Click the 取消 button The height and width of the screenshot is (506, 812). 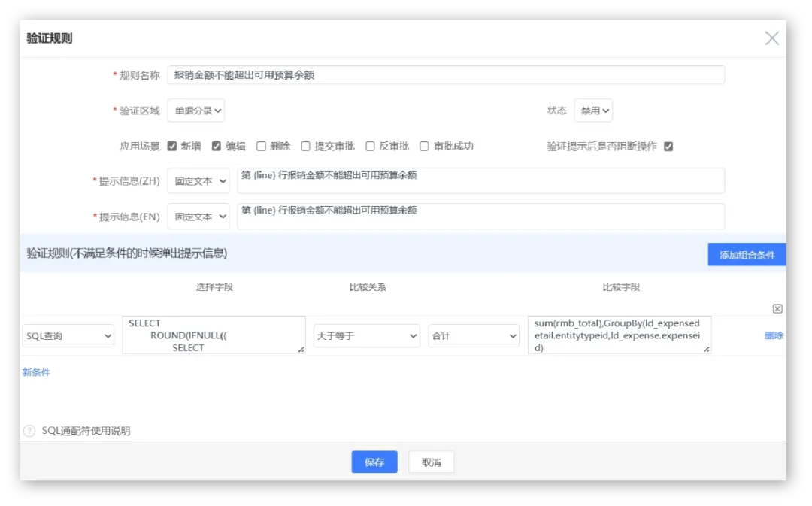[x=431, y=462]
